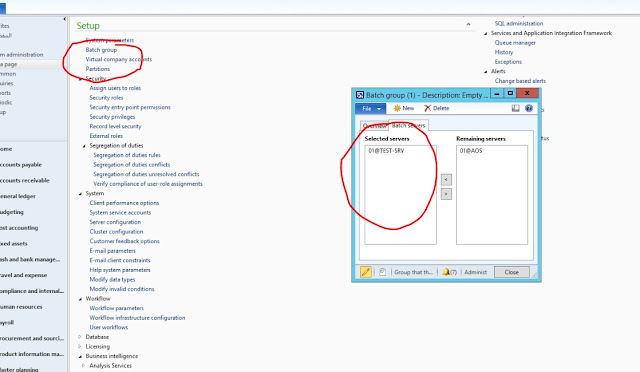Screen dimensions: 640x372
Task: Go to Human resources module
Action: tap(21, 307)
